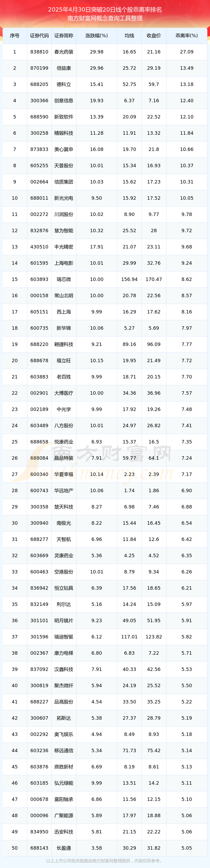210x868 pixels.
Task: Click stock code 688205
Action: click(39, 84)
